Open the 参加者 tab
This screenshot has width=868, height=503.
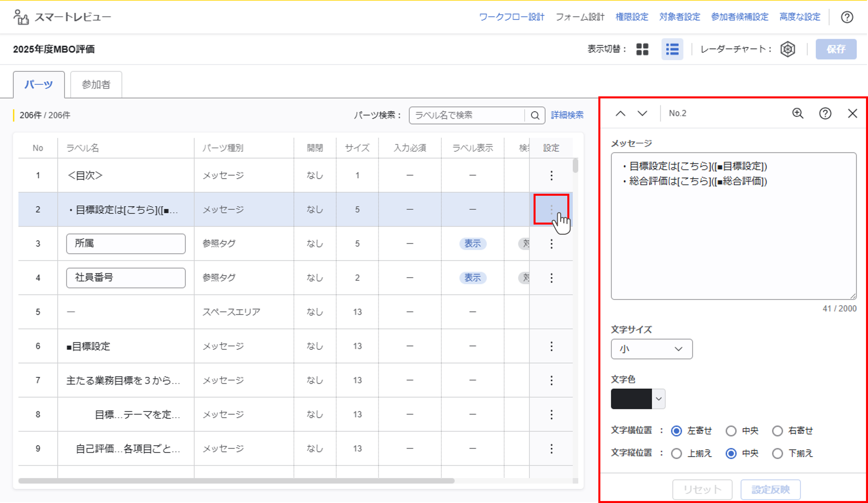pos(96,84)
